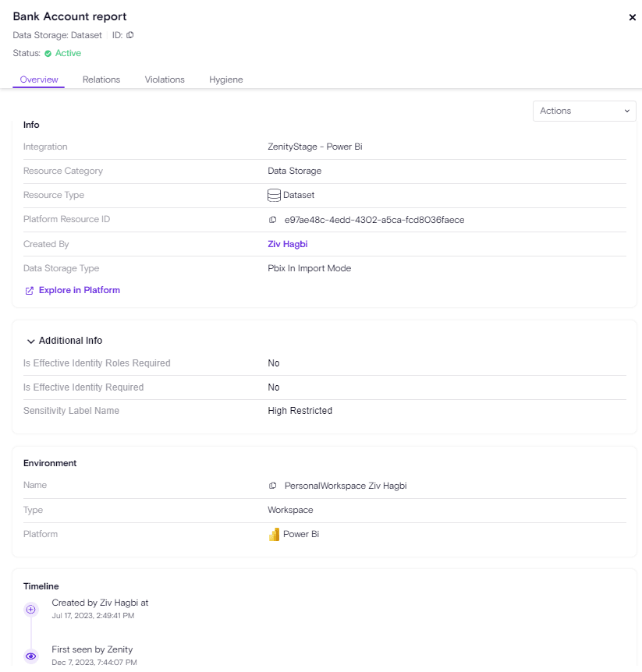The height and width of the screenshot is (672, 642).
Task: Open the Hygiene tab
Action: pos(226,80)
